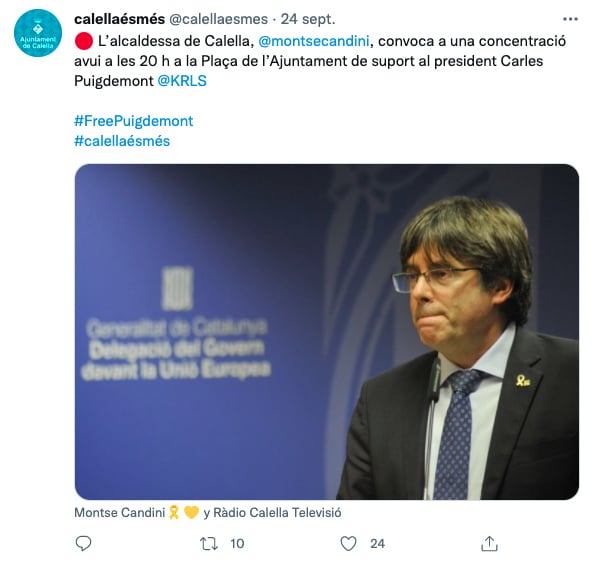Screen dimensions: 593x563
Task: Click the retweet arrows icon
Action: click(x=209, y=544)
